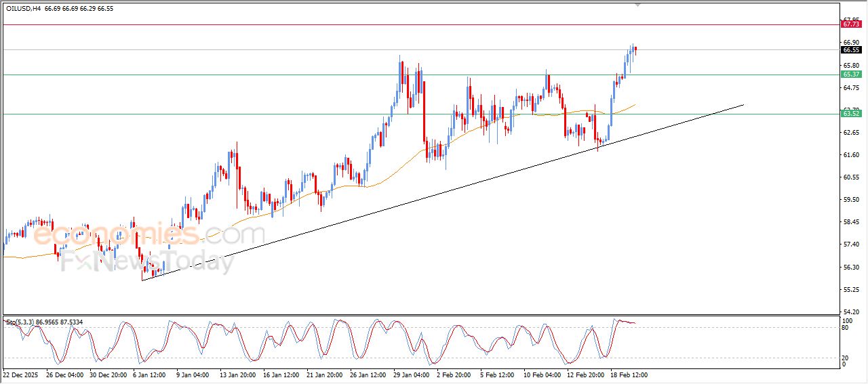
Task: Click the 65.80 price axis value
Action: (x=851, y=65)
